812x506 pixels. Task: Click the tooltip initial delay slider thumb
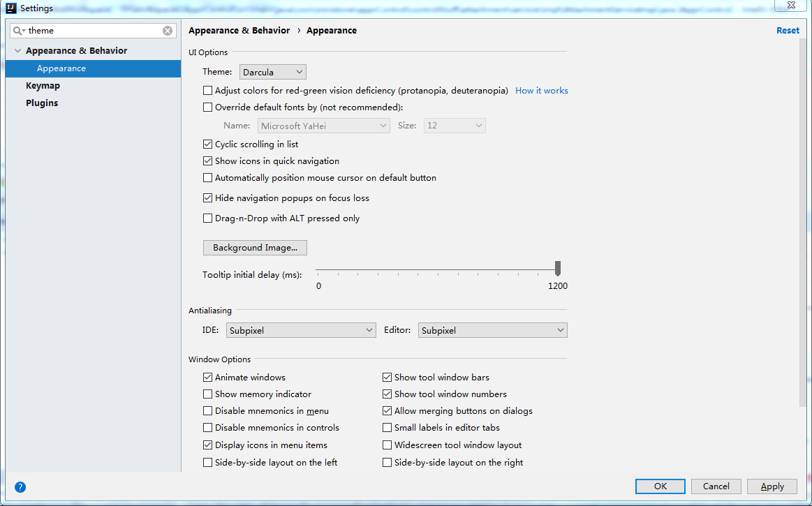pos(558,268)
